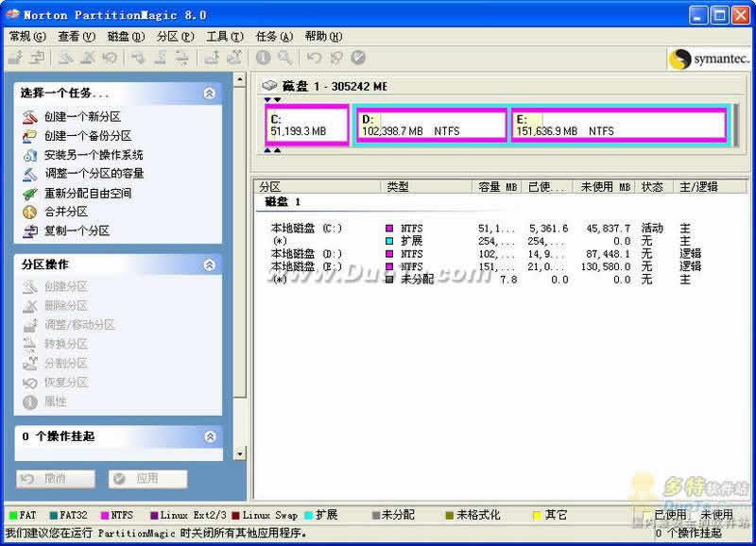Click the create partition toolbar icon
Image resolution: width=756 pixels, height=546 pixels.
65,58
